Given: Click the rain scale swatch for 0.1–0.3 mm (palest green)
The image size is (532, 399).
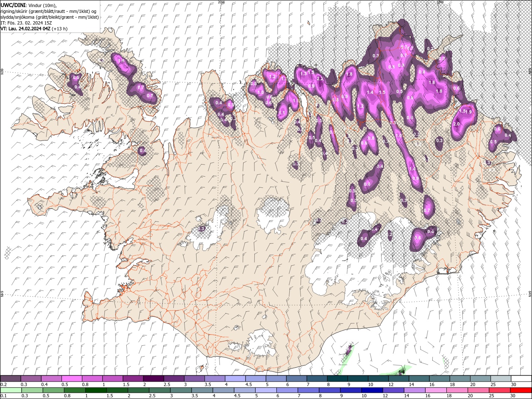Looking at the screenshot, I should click(11, 390).
